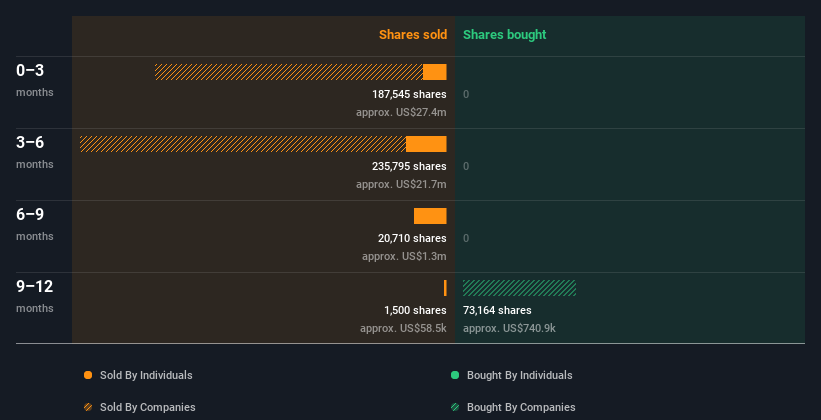821x420 pixels.
Task: Toggle the Sold By Companies legend label
Action: 147,407
